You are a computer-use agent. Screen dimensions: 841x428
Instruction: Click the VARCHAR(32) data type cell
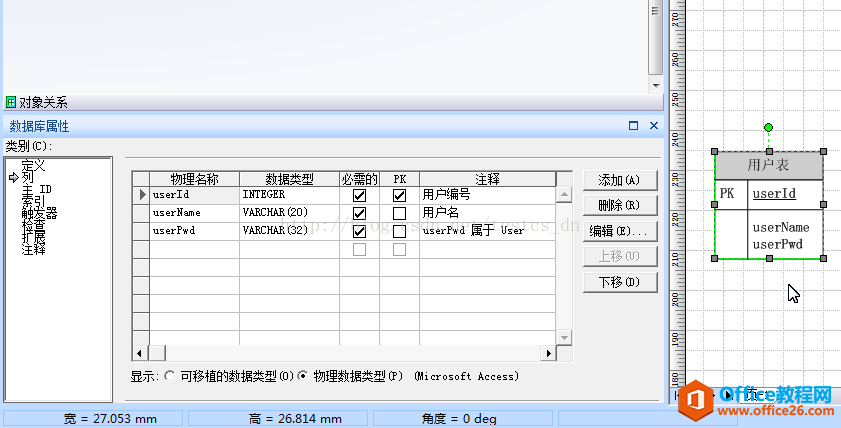290,231
